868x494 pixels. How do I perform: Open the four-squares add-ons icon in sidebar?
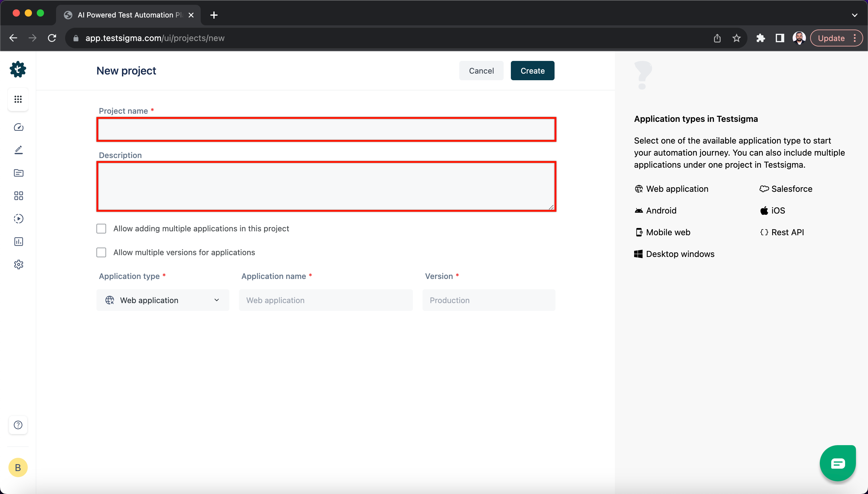pyautogui.click(x=19, y=196)
